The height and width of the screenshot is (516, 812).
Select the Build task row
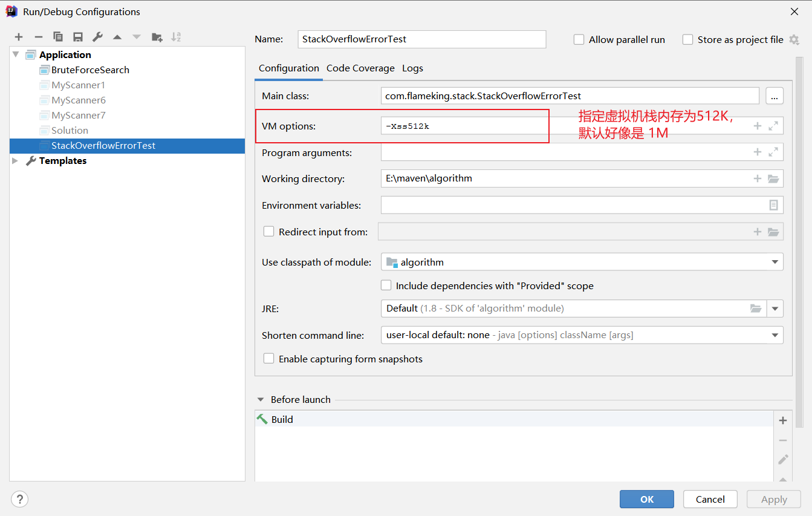[514, 419]
